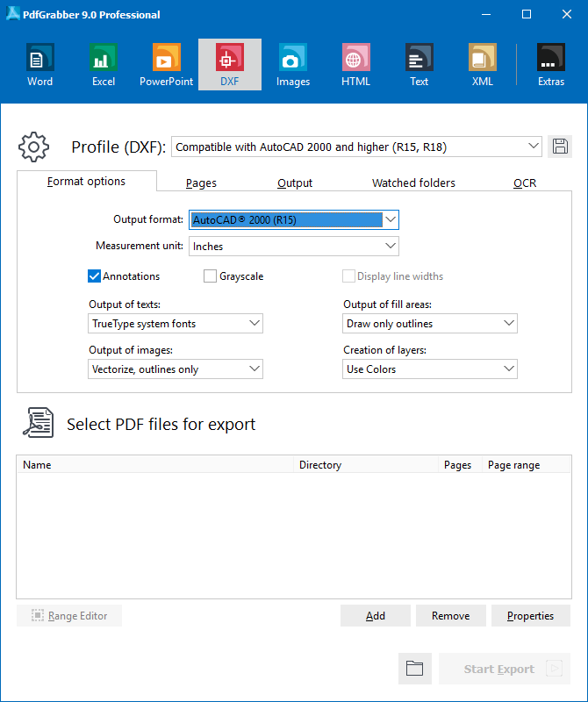
Task: Open the Measurement unit dropdown
Action: (294, 247)
